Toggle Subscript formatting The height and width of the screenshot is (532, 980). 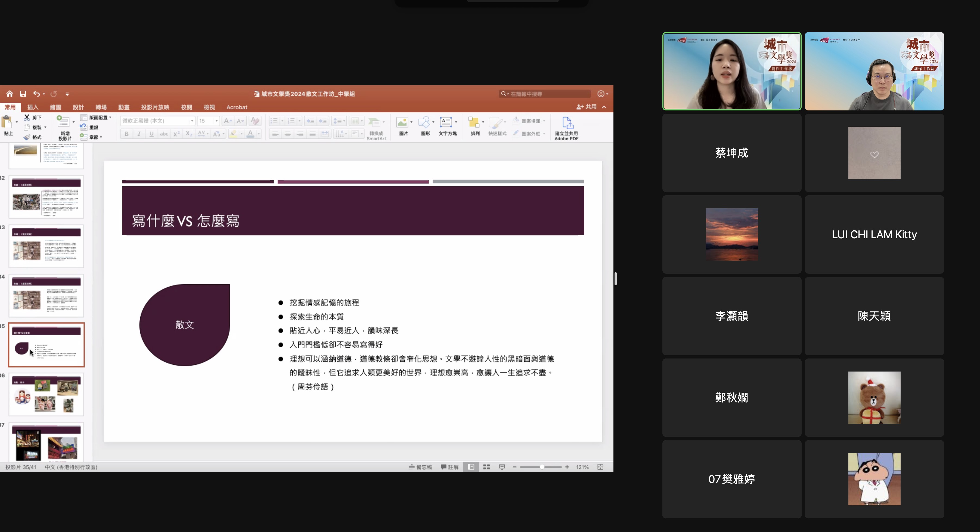(x=189, y=134)
